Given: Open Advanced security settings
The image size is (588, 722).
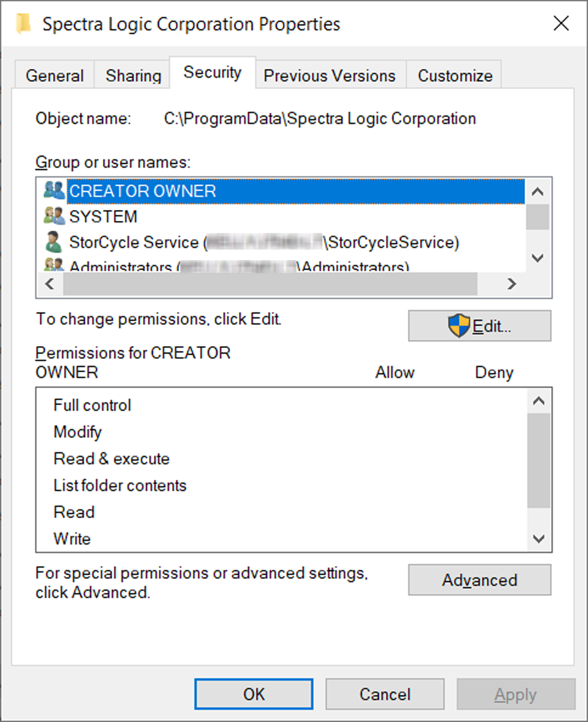Looking at the screenshot, I should pyautogui.click(x=479, y=580).
